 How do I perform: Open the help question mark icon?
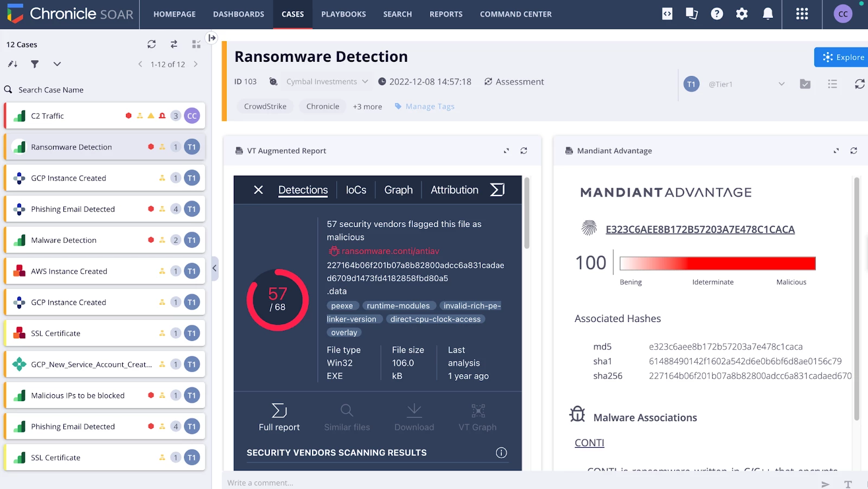[717, 14]
